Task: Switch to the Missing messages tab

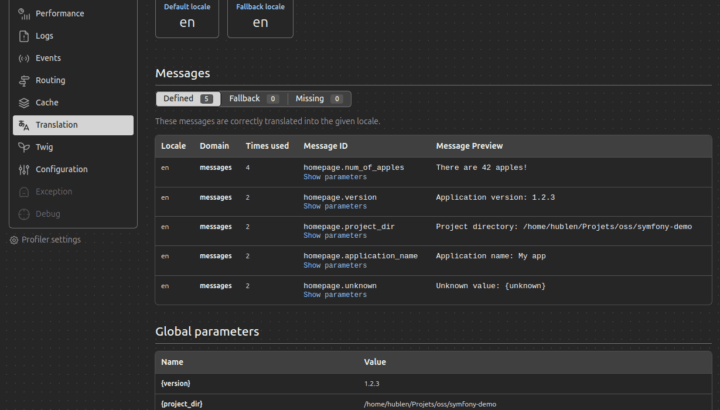Action: (x=319, y=99)
